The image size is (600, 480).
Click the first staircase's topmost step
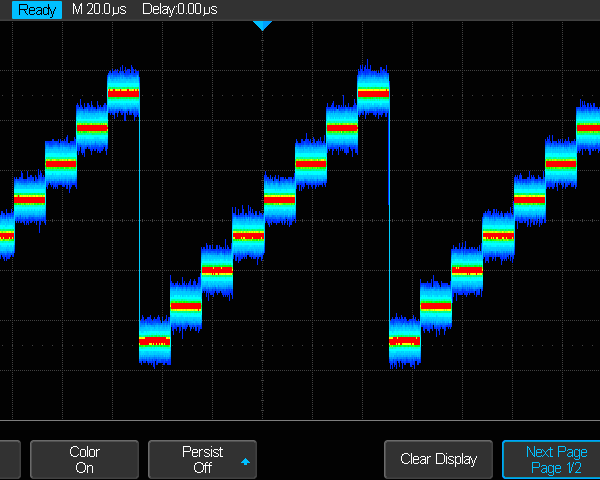click(x=123, y=93)
